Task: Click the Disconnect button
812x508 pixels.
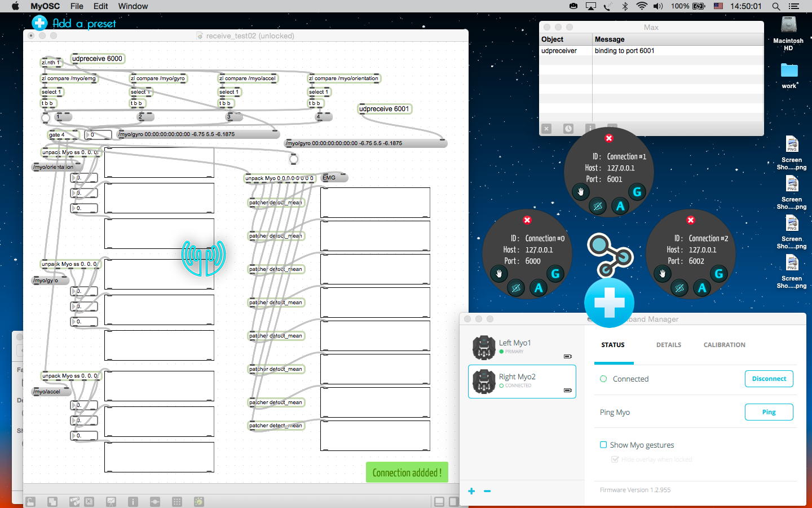Action: tap(769, 379)
